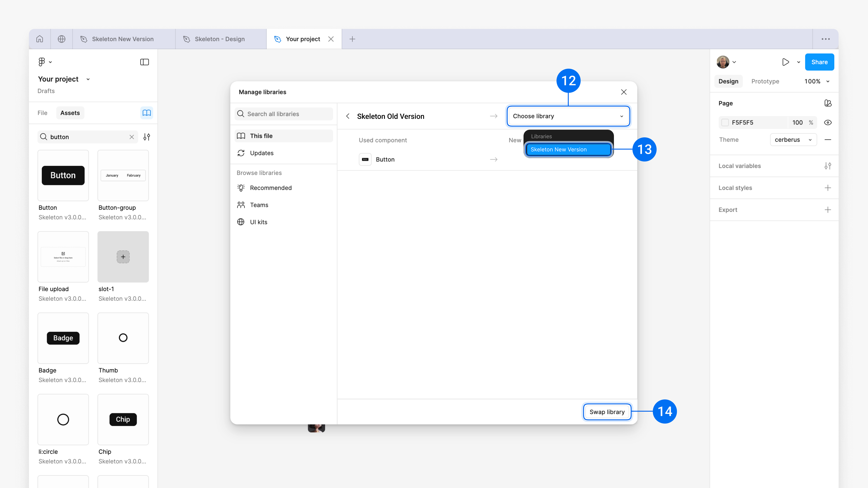868x488 pixels.
Task: Click the Swap library button
Action: click(x=607, y=412)
